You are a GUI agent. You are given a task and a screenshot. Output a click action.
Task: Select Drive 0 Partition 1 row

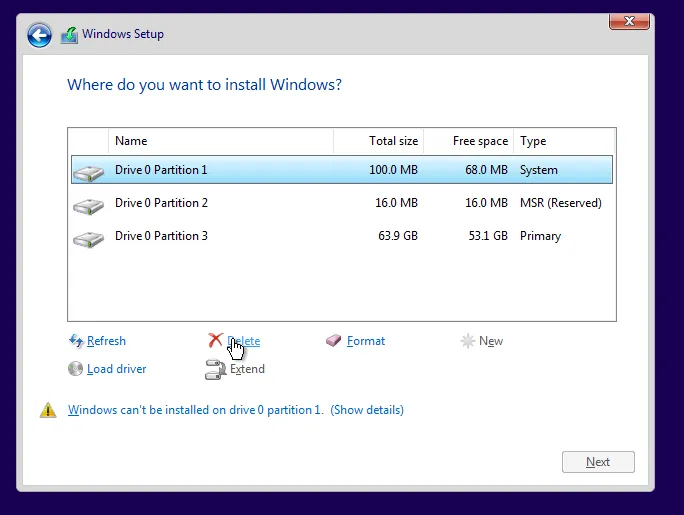coord(340,170)
